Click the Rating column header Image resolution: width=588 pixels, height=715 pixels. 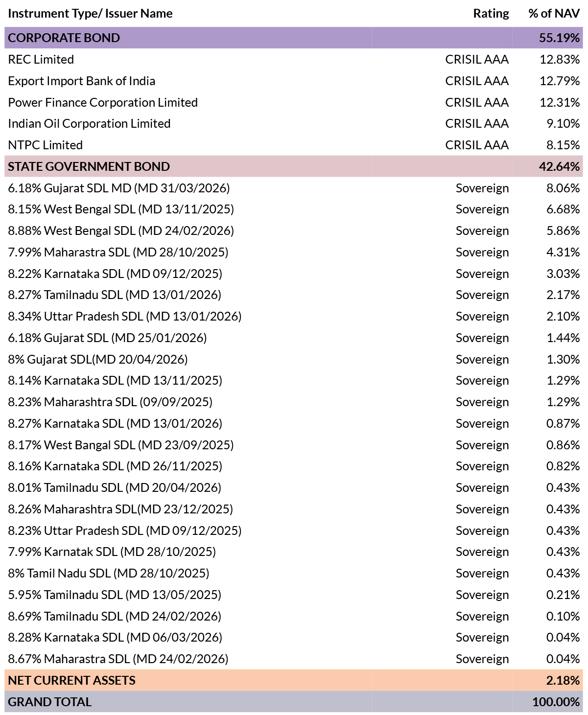coord(491,13)
